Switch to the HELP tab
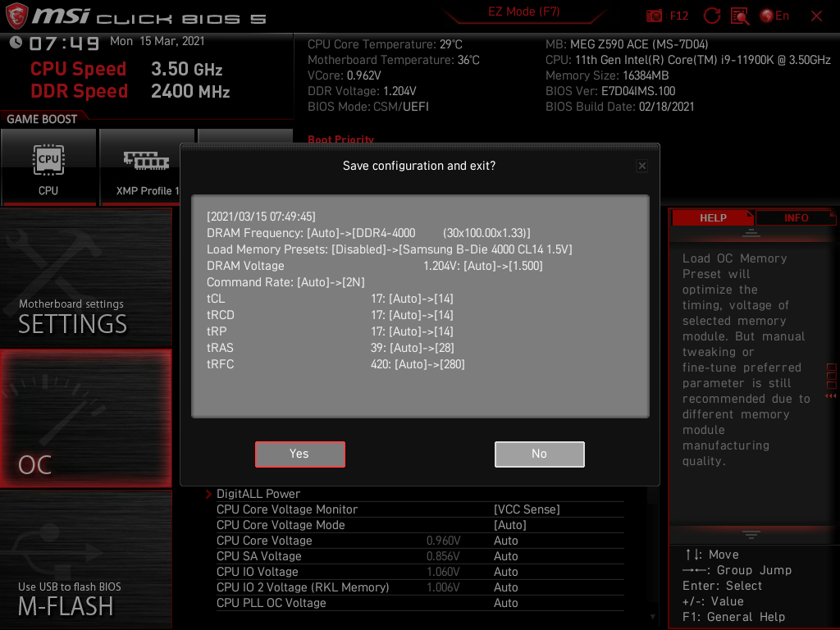 click(x=713, y=218)
